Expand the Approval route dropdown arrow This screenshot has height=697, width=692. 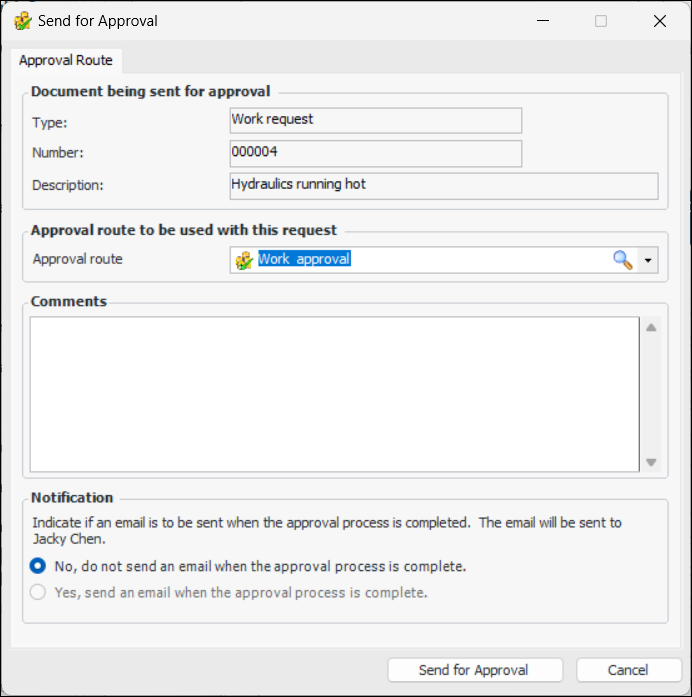point(649,260)
